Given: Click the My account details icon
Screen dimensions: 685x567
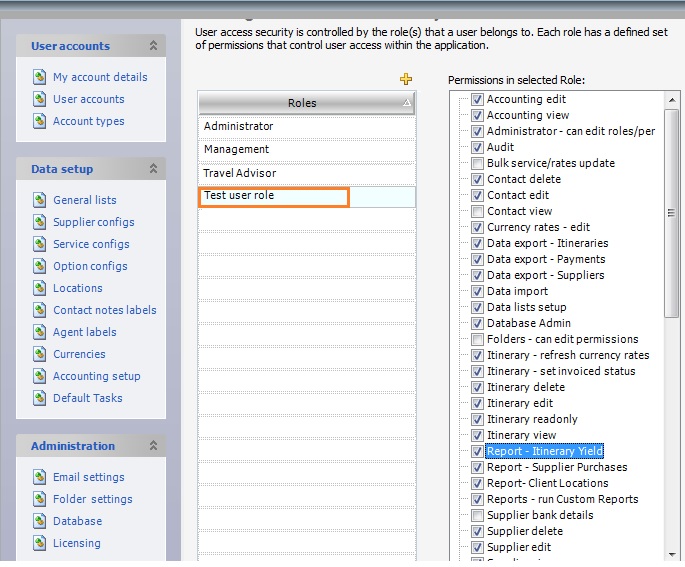Looking at the screenshot, I should (40, 77).
